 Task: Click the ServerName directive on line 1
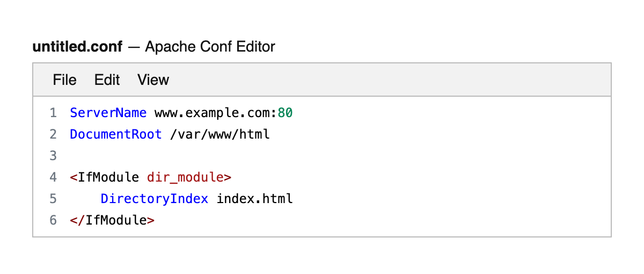[108, 113]
